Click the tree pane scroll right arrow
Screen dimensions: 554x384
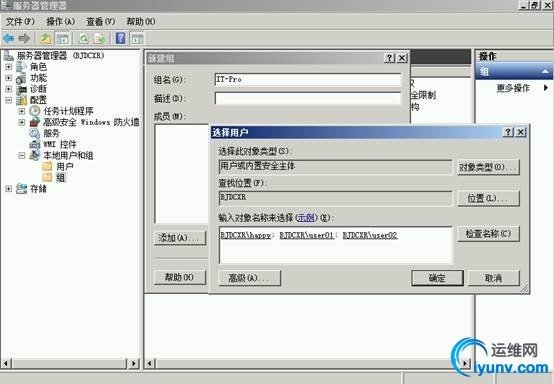coord(134,363)
